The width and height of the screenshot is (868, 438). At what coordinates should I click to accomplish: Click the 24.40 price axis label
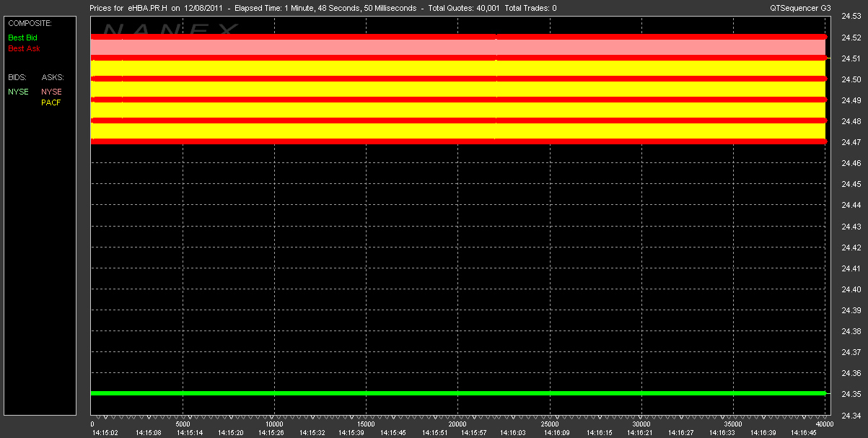point(850,289)
